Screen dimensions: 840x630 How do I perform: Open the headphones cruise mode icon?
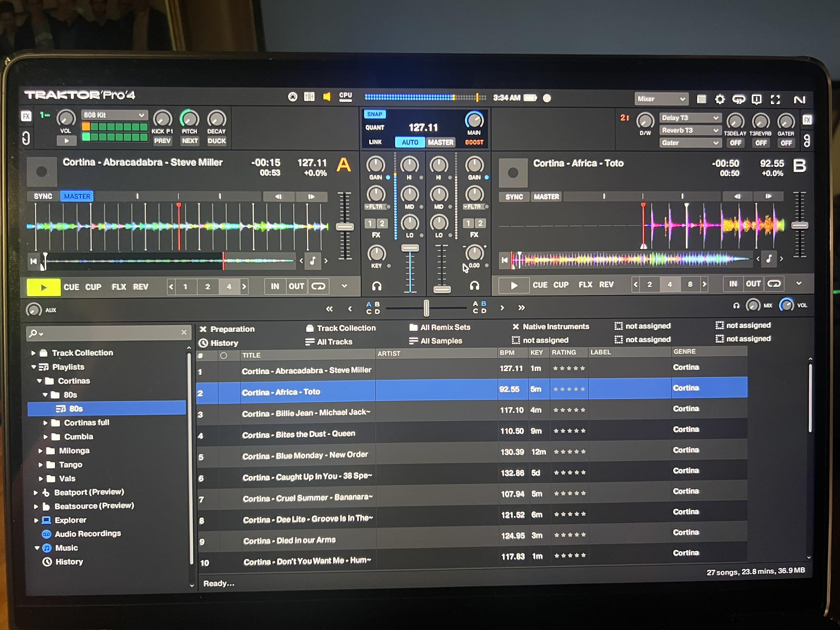pyautogui.click(x=738, y=100)
